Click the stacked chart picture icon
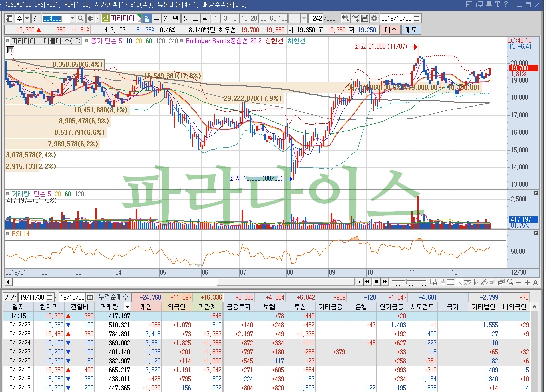The width and height of the screenshot is (546, 392). pyautogui.click(x=502, y=282)
